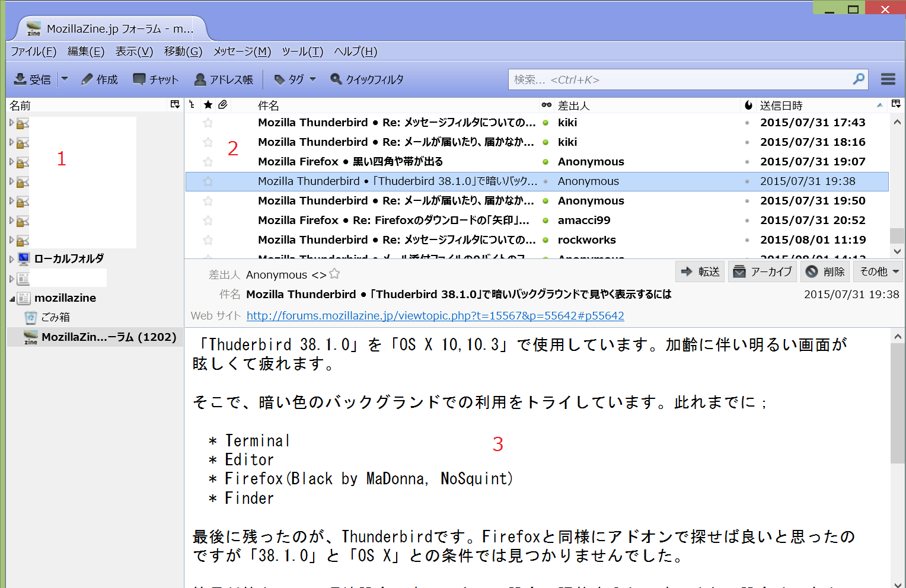Viewport: 906px width, 588px height.
Task: Open チャット (Chat) from toolbar
Action: [139, 79]
